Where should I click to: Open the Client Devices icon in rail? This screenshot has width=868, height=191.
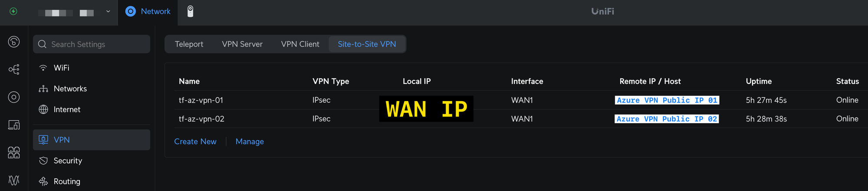tap(14, 125)
